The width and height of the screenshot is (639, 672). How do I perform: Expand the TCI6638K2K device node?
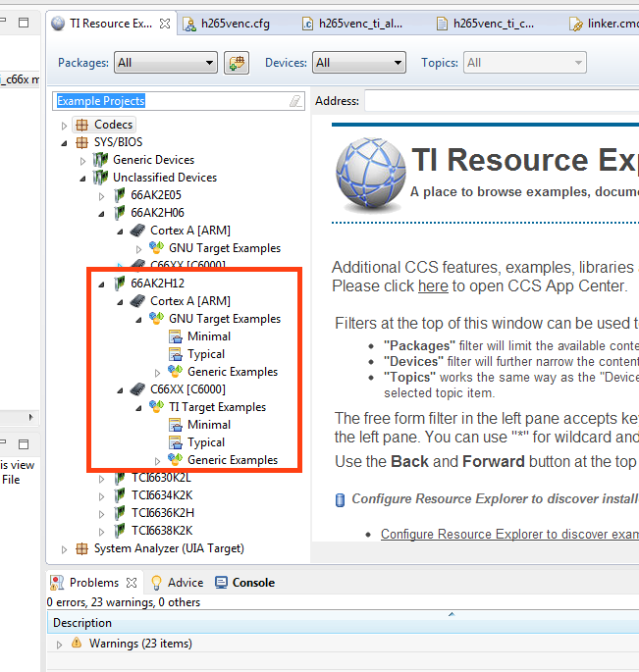click(x=102, y=532)
